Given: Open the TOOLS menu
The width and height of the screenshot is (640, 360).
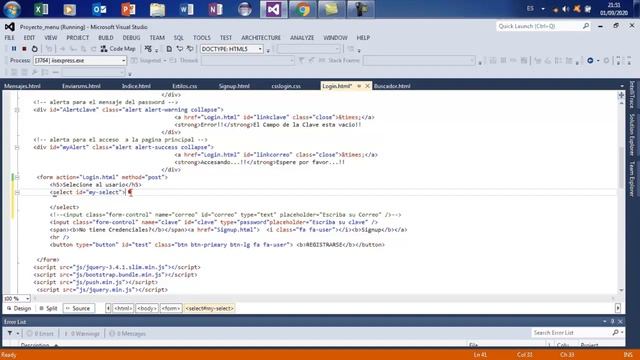Looking at the screenshot, I should pos(202,38).
